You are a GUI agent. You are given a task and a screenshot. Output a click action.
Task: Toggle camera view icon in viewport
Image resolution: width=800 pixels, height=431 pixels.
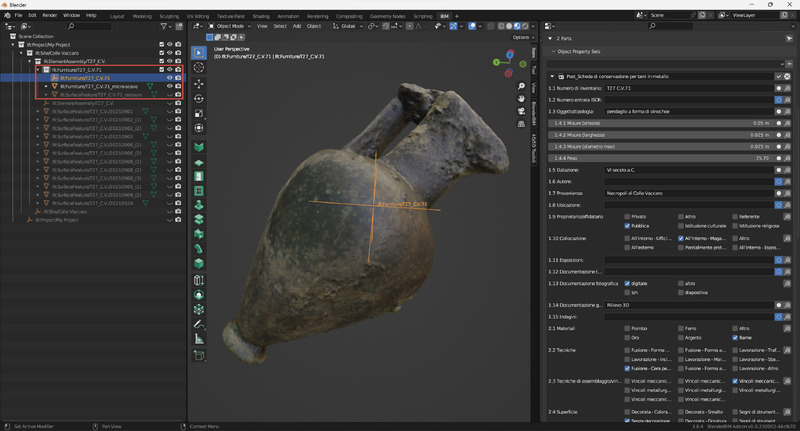pos(521,111)
